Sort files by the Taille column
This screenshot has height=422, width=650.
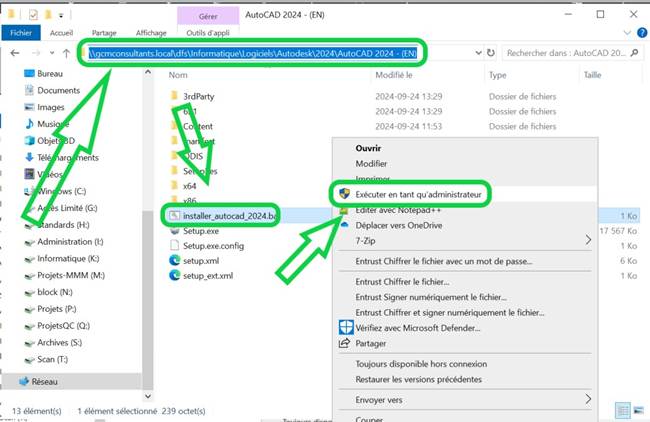coord(592,75)
